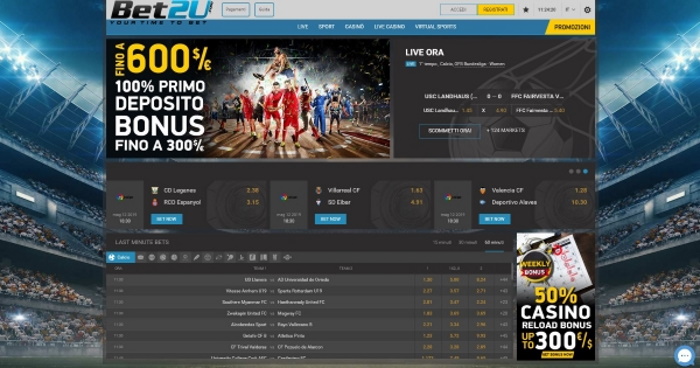Select the 15 minuti time filter
The height and width of the screenshot is (368, 700).
point(442,243)
